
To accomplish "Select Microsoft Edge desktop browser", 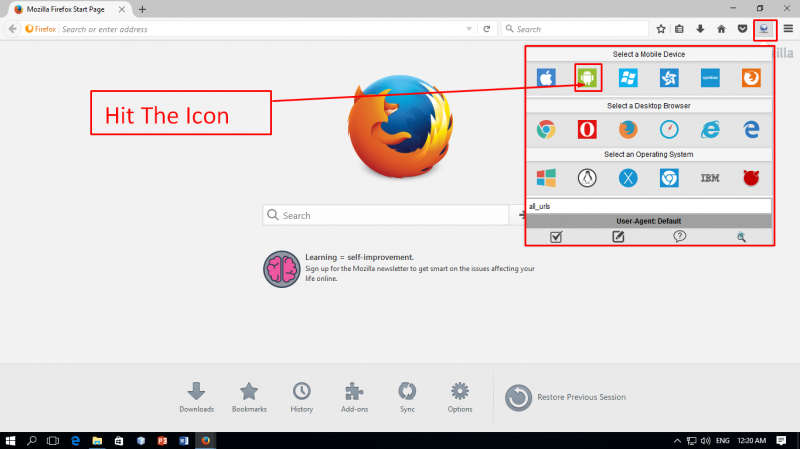I will click(751, 130).
